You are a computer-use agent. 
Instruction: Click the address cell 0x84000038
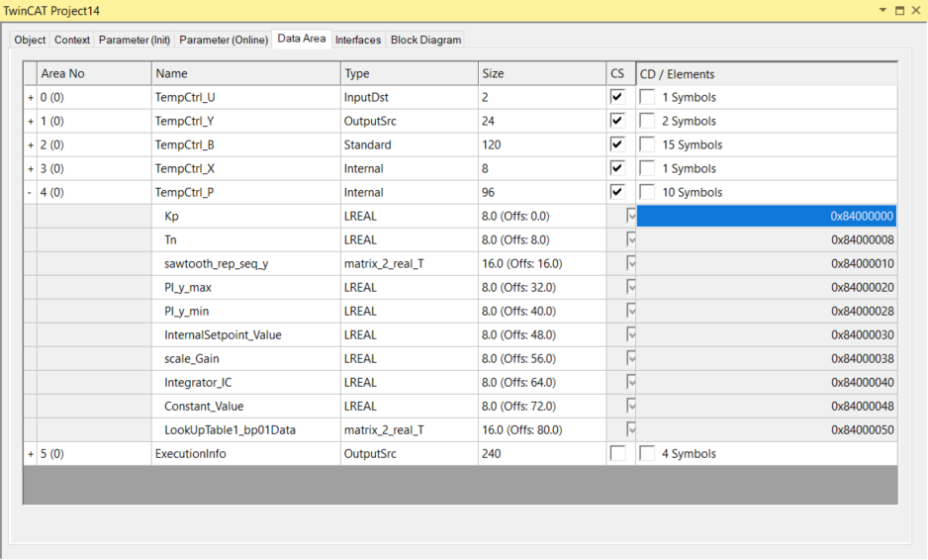click(x=767, y=358)
